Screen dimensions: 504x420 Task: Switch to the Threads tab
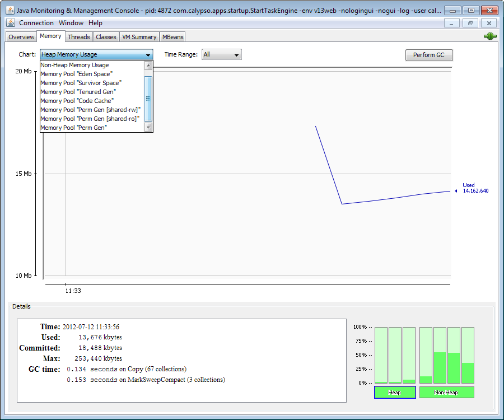click(79, 37)
